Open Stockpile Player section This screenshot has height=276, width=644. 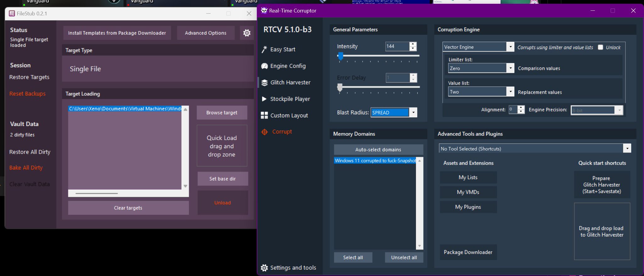(x=290, y=99)
